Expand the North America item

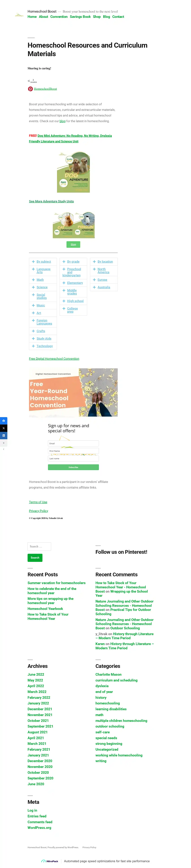coord(104,271)
